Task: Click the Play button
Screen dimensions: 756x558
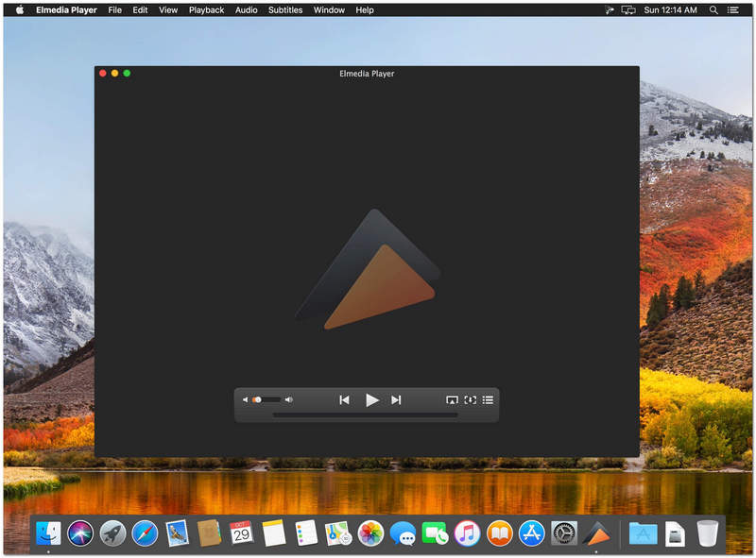Action: tap(371, 400)
